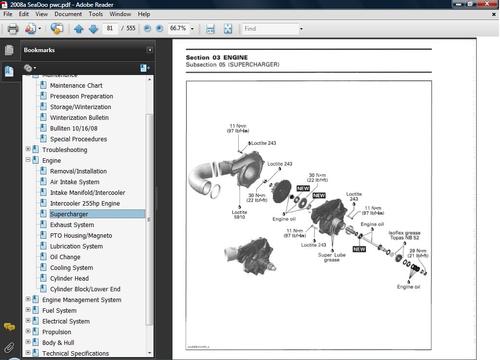Click the fit one full page icon
Image resolution: width=500 pixels, height=360 pixels.
[x=228, y=29]
